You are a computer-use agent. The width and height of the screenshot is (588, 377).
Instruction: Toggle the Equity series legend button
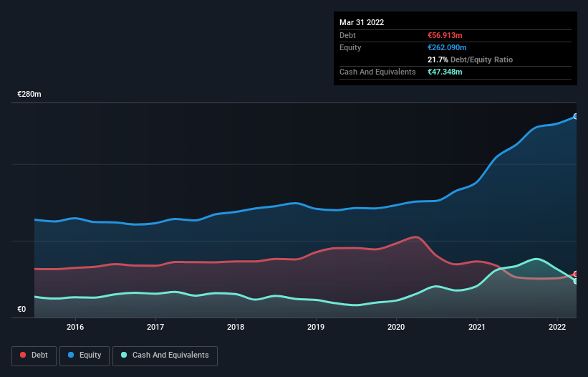tap(85, 355)
